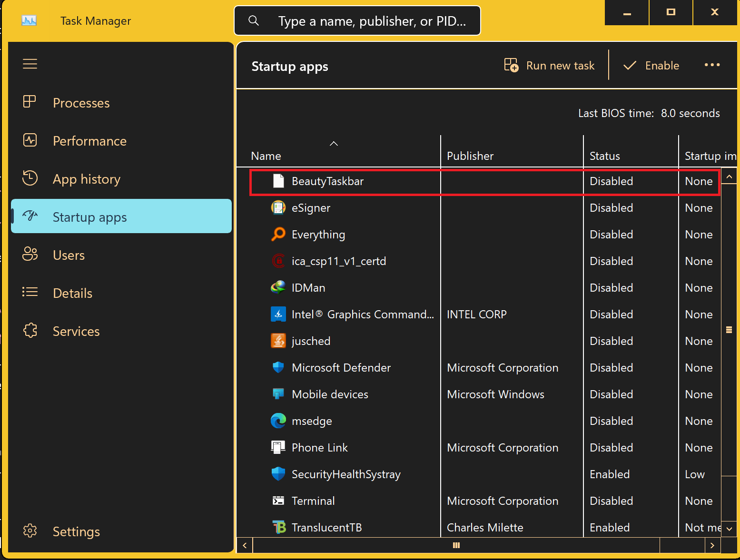Image resolution: width=740 pixels, height=560 pixels.
Task: Click the Run new task icon
Action: coord(512,65)
